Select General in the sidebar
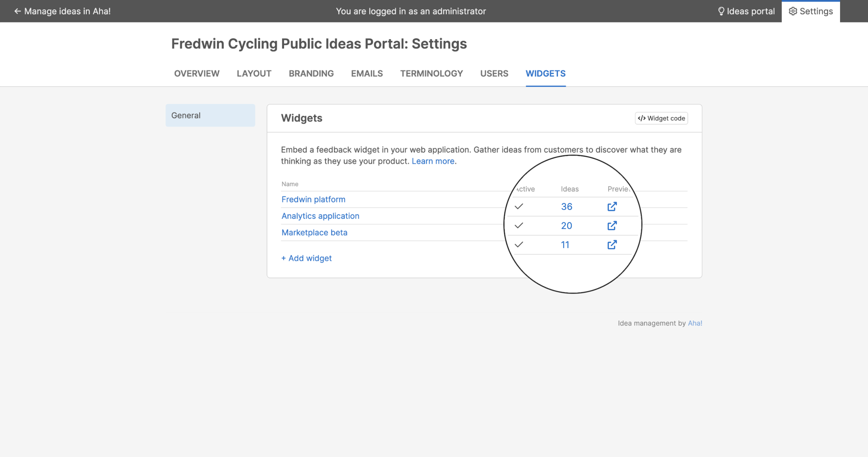868x457 pixels. [210, 115]
